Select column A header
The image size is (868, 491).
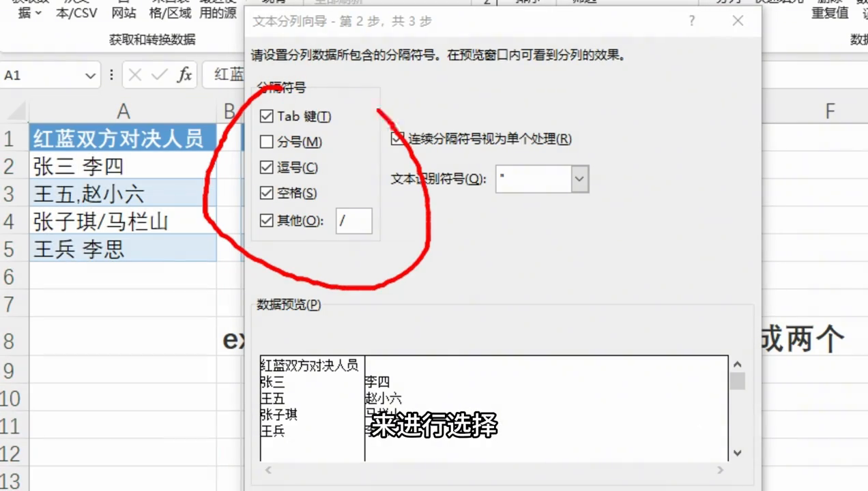click(123, 110)
